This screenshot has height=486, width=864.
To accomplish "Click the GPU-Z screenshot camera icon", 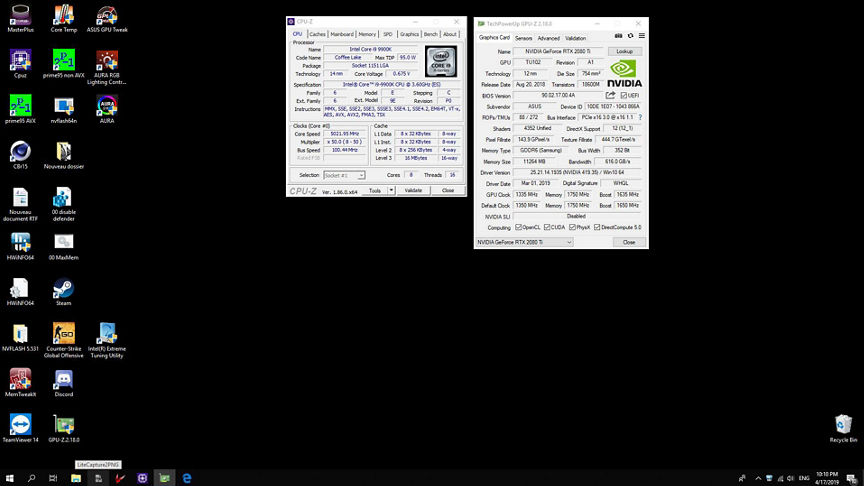I will (x=618, y=38).
